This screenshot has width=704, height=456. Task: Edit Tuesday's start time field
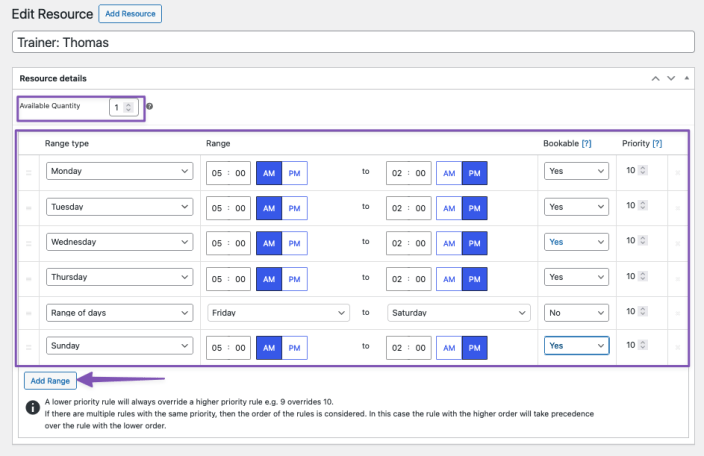(229, 208)
